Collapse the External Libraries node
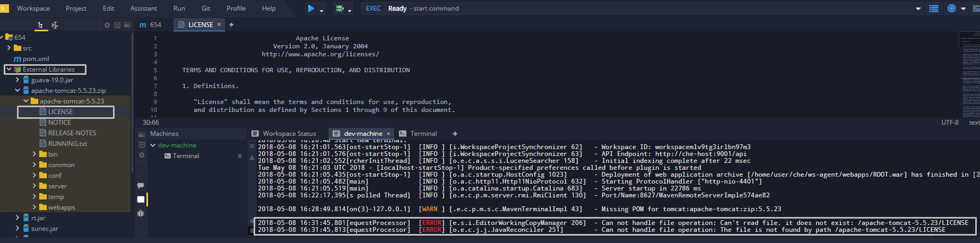Viewport: 980px width, 243px height. (x=9, y=69)
